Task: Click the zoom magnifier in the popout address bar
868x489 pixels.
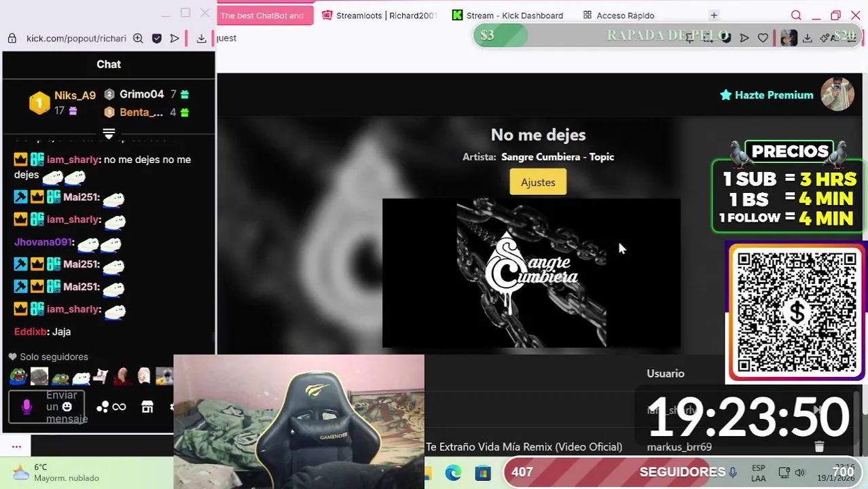Action: click(138, 39)
